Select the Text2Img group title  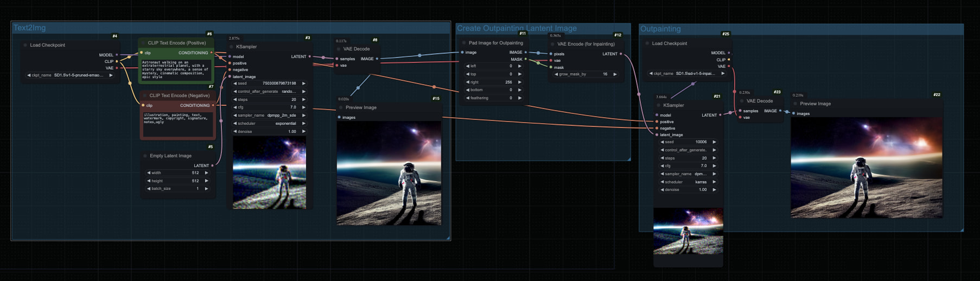(x=30, y=28)
